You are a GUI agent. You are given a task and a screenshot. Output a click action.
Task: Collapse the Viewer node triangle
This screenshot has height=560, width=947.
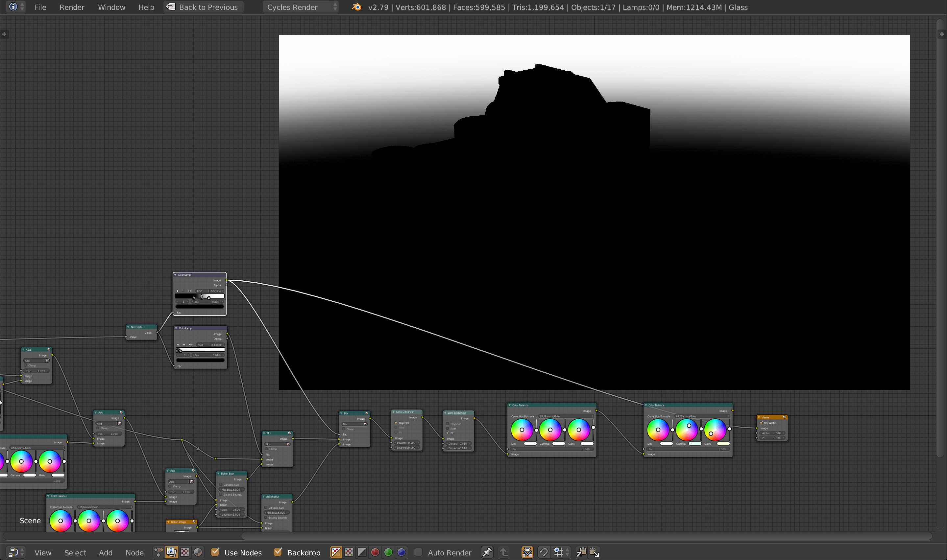[x=759, y=417]
